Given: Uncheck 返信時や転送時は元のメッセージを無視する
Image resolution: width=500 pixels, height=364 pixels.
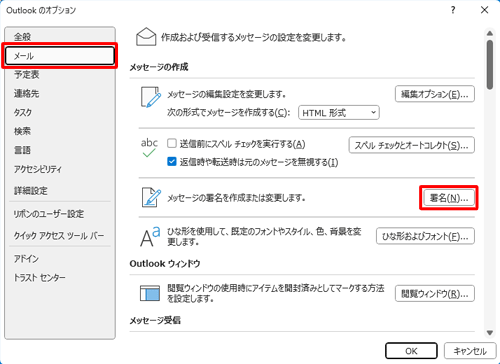Looking at the screenshot, I should (x=172, y=162).
